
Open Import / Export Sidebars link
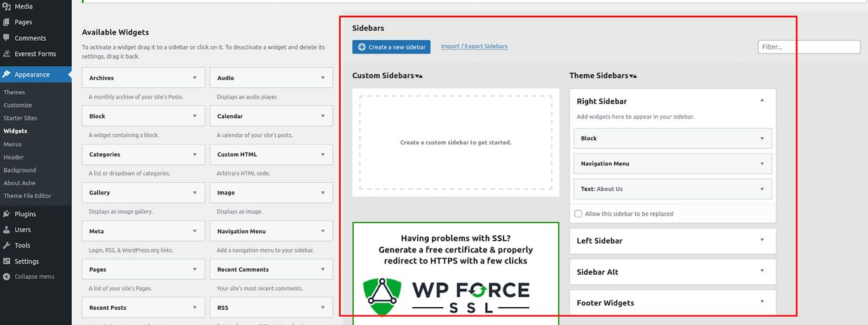coord(474,46)
